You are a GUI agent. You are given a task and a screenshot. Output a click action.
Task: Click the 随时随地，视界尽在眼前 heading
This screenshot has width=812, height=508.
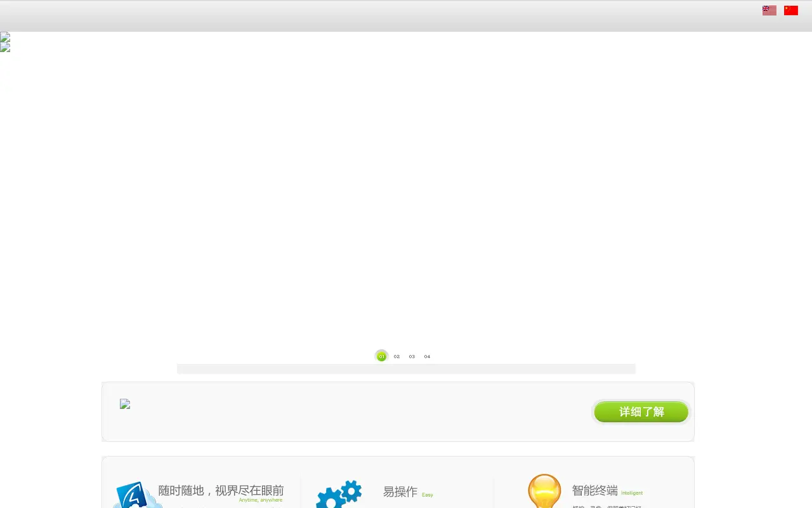pyautogui.click(x=221, y=490)
